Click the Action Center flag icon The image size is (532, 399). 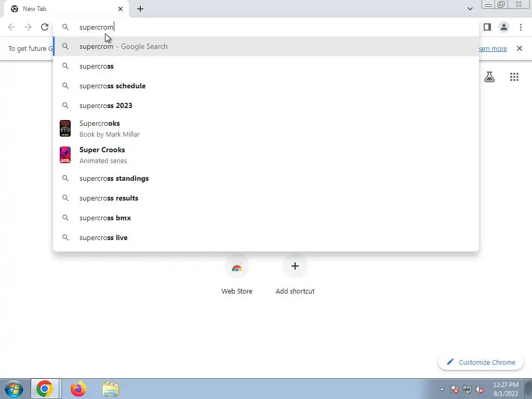pos(455,389)
